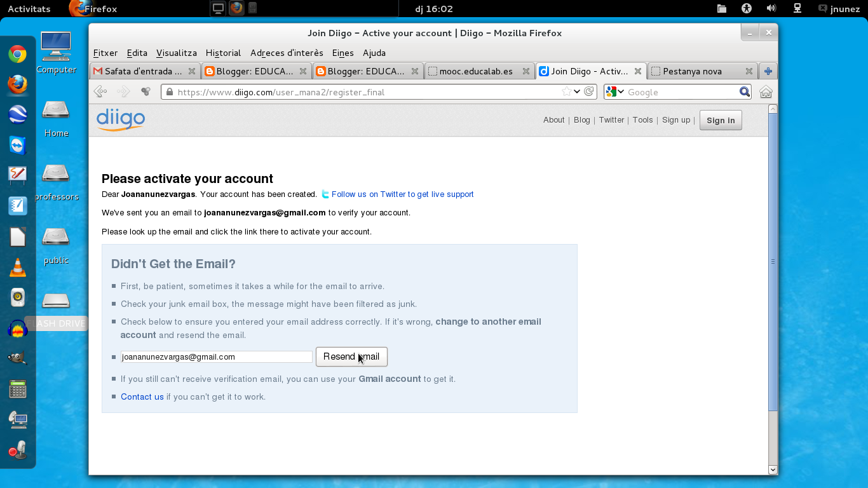Open the Adreces d'interès menu

tap(287, 53)
